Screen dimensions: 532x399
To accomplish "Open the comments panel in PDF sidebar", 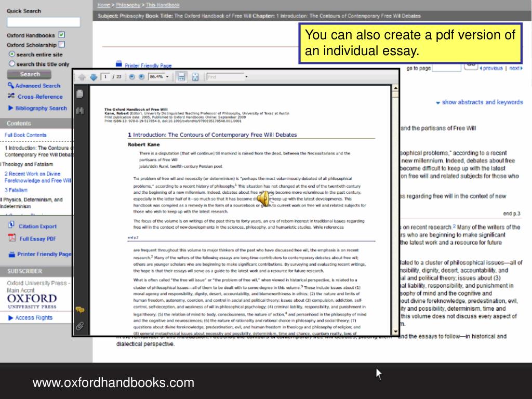I will [x=79, y=310].
